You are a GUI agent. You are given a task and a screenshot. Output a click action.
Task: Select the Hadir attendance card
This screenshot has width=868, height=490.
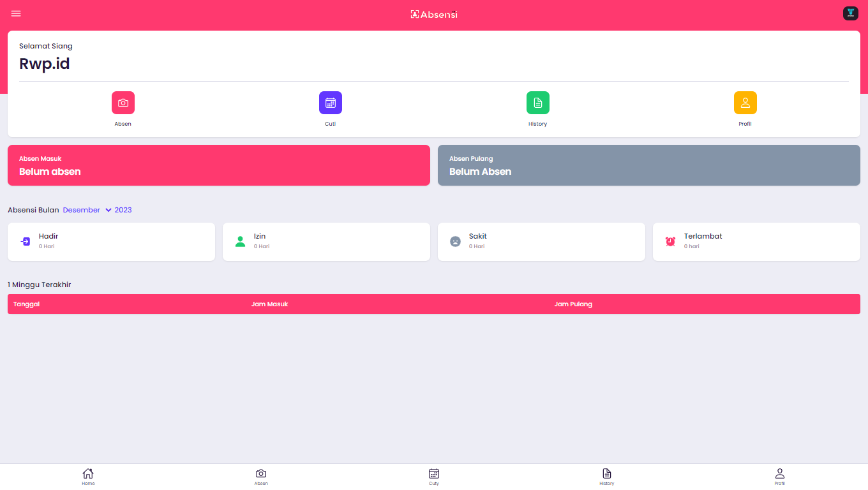111,242
